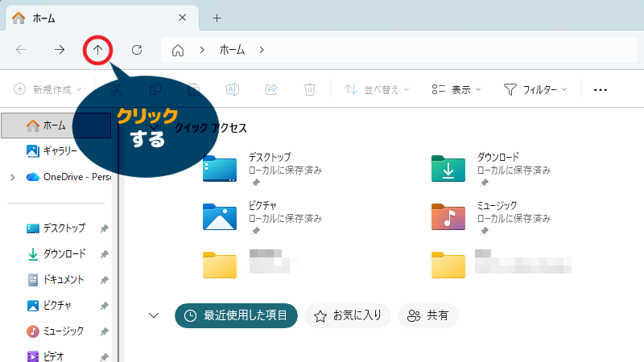This screenshot has height=362, width=644.
Task: Go up one folder level
Action: (97, 50)
